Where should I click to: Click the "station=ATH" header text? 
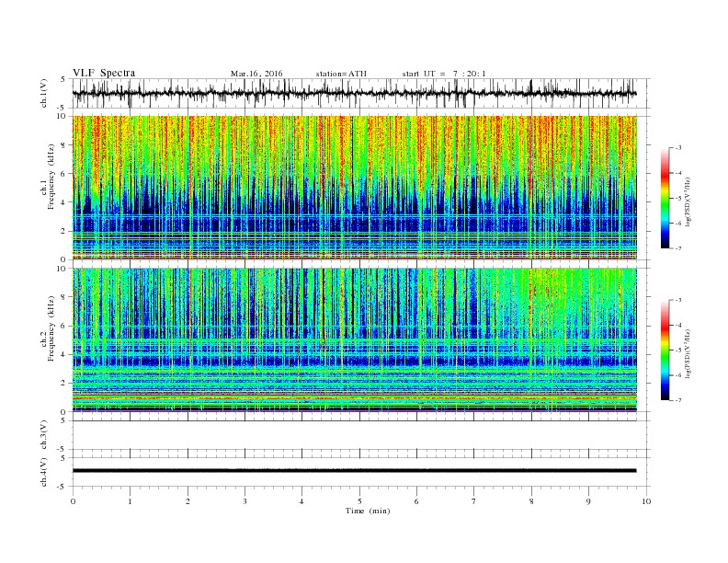(341, 74)
